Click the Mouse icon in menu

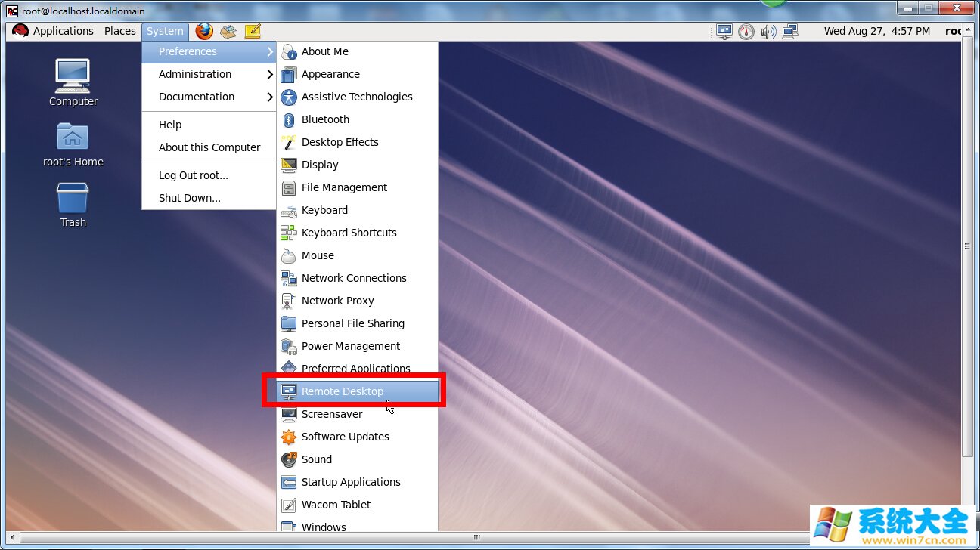(x=289, y=255)
